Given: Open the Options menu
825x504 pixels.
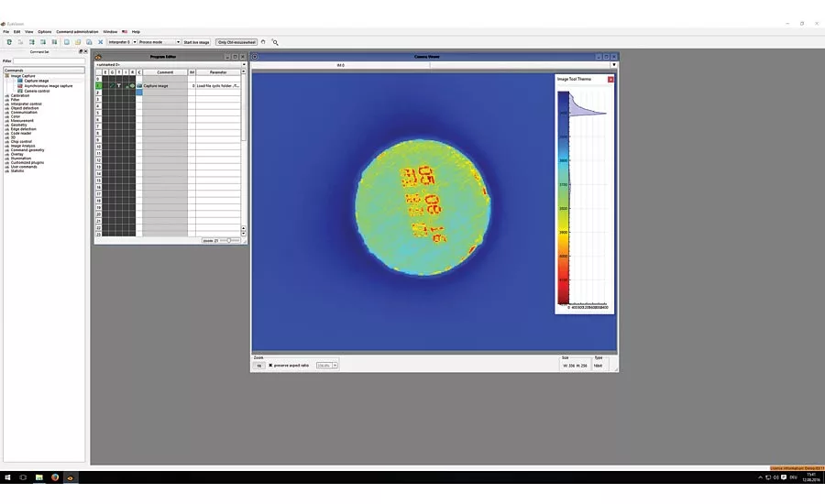Looking at the screenshot, I should click(x=45, y=31).
